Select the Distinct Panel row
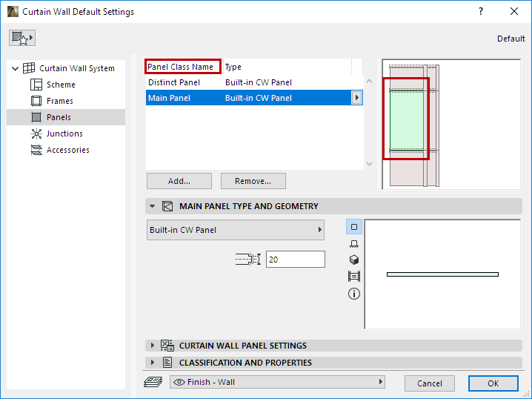Image resolution: width=532 pixels, height=399 pixels. pos(254,82)
